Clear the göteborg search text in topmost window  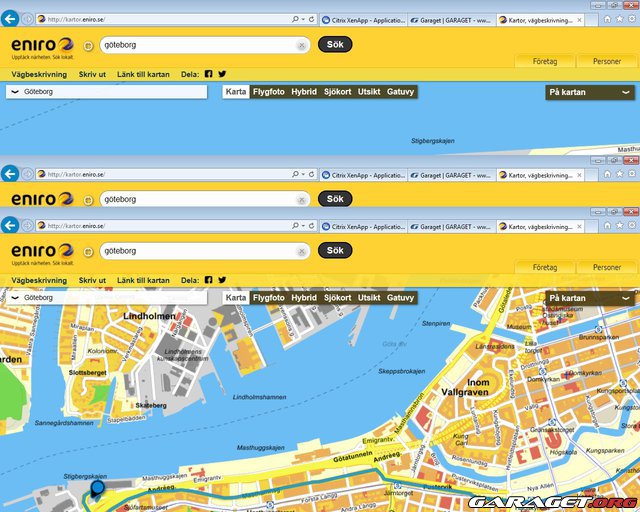click(302, 45)
